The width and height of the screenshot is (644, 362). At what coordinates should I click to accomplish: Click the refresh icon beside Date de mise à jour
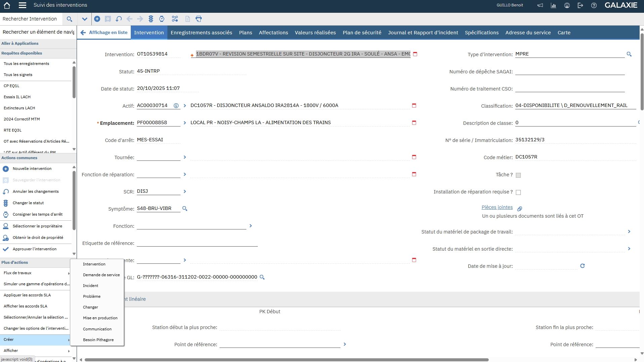[x=582, y=266]
